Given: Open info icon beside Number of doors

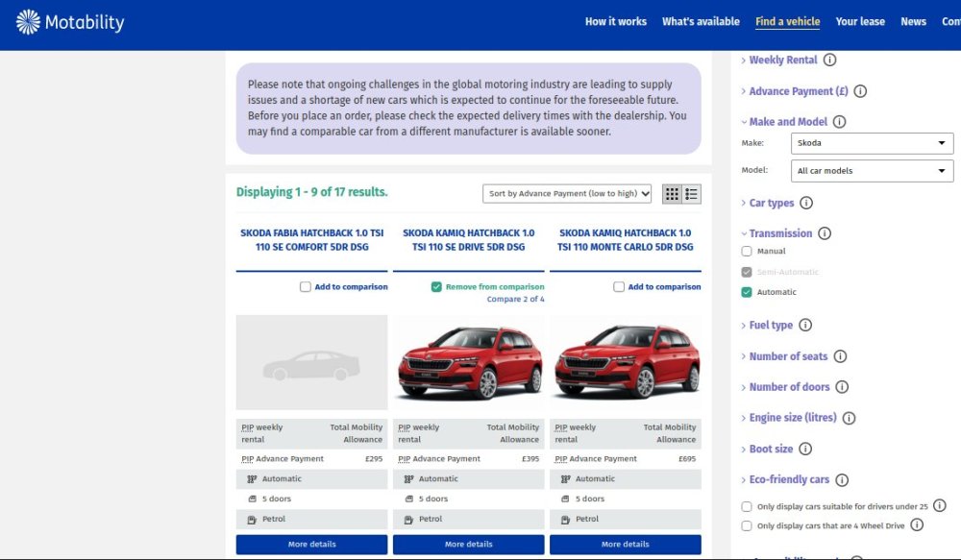Looking at the screenshot, I should [843, 387].
